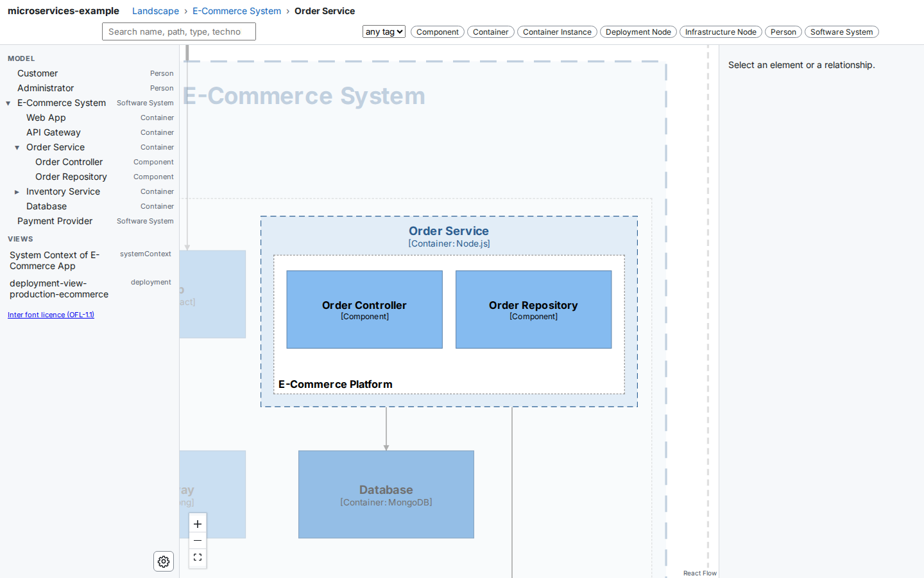The height and width of the screenshot is (578, 924).
Task: Go to E-Commerce System breadcrumb
Action: coord(237,11)
